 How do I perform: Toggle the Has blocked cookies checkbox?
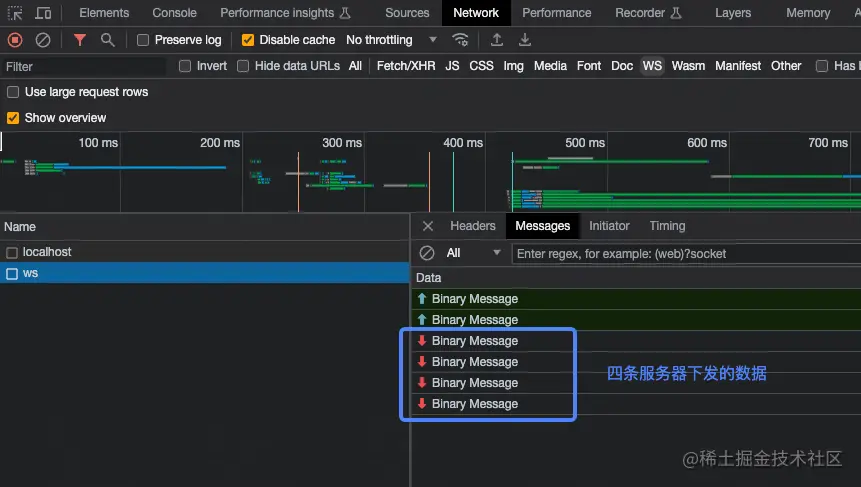coord(821,66)
